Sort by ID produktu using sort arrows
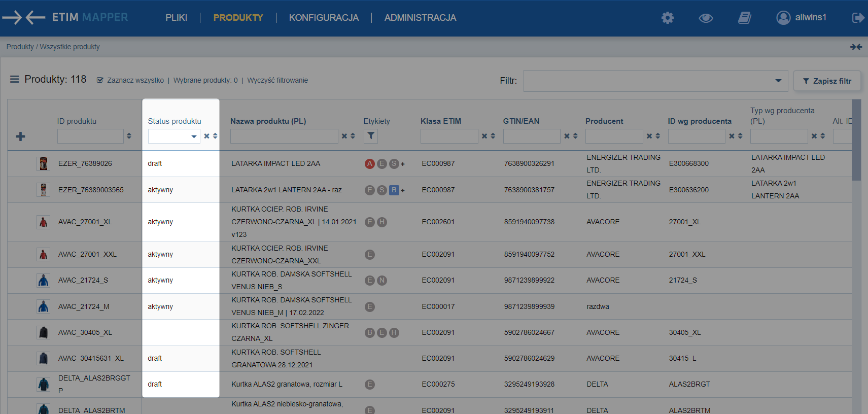This screenshot has height=414, width=868. pyautogui.click(x=129, y=136)
